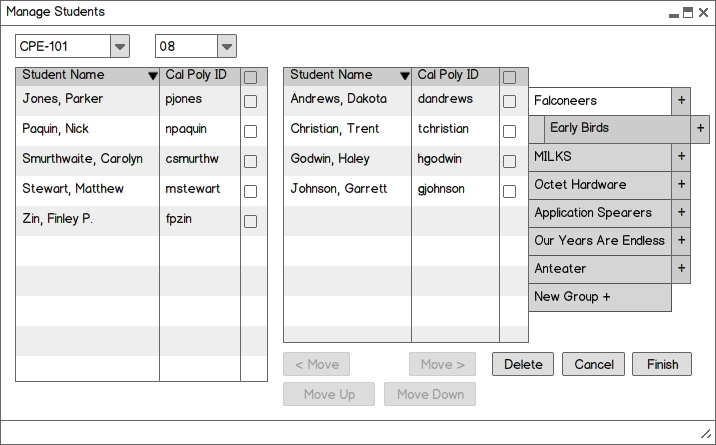The width and height of the screenshot is (716, 445).
Task: Click the plus icon for Our Years Are Endless
Action: point(681,241)
